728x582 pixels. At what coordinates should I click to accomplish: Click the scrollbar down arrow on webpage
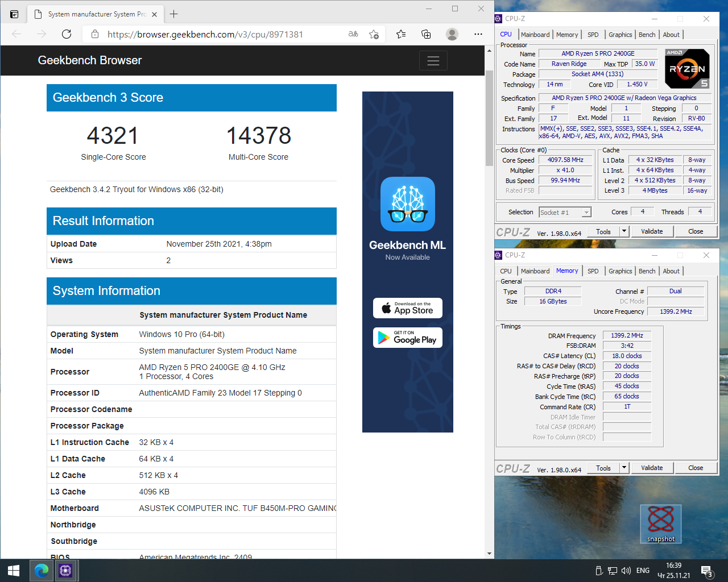click(489, 553)
